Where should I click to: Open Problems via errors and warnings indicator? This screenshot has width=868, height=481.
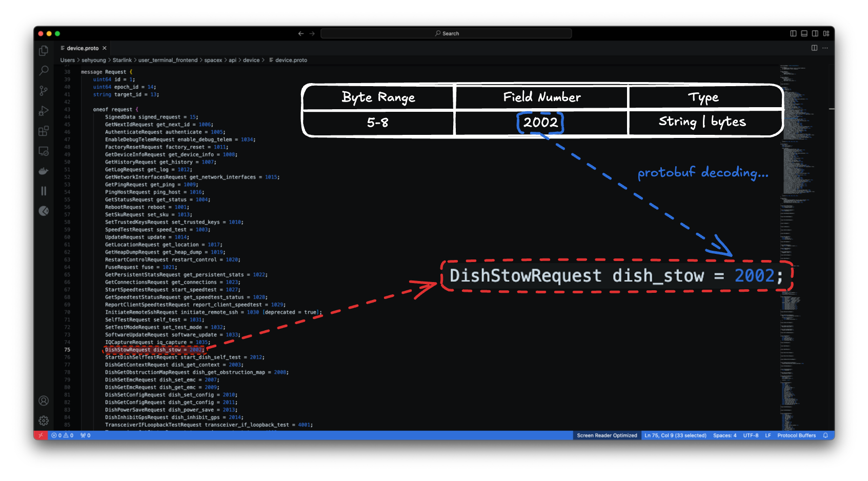63,435
